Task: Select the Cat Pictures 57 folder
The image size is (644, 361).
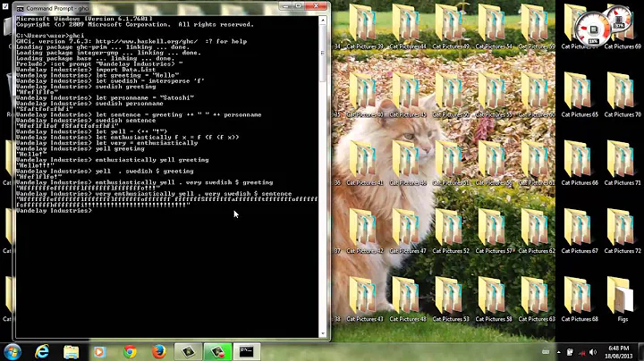Action: [493, 231]
